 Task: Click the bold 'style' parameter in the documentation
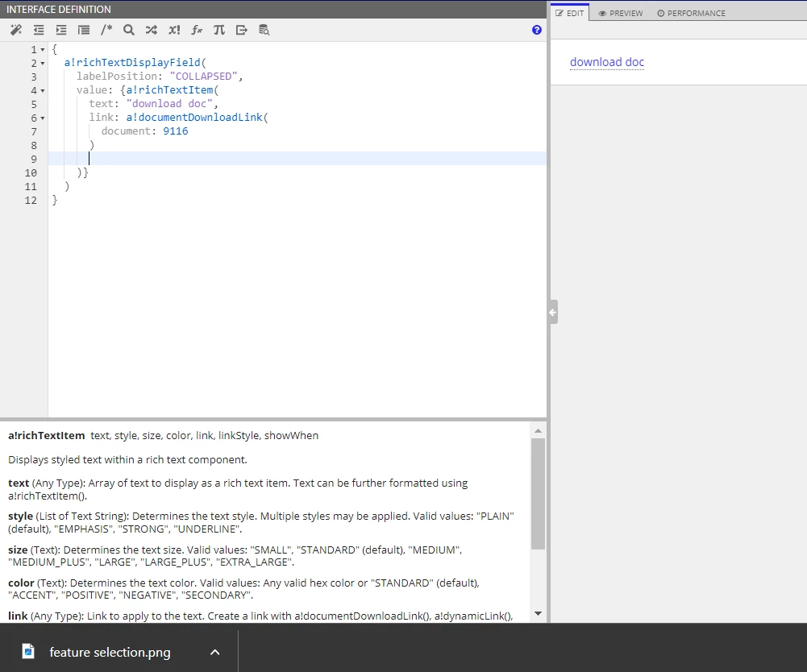coord(21,516)
